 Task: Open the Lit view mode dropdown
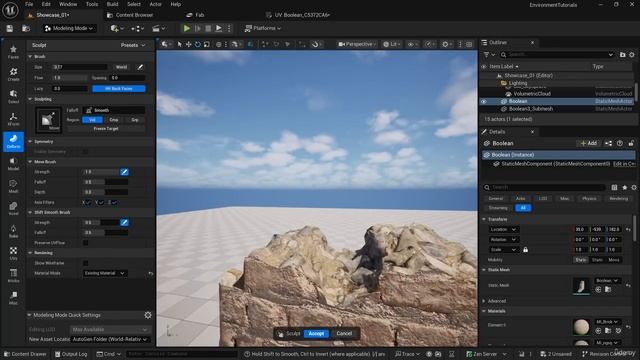tap(391, 44)
